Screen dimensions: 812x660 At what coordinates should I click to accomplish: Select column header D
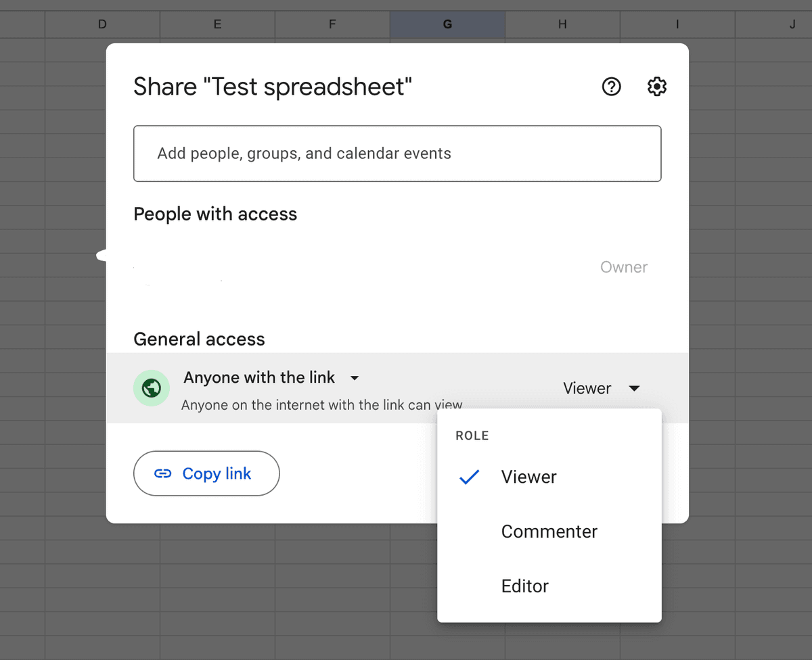(102, 24)
